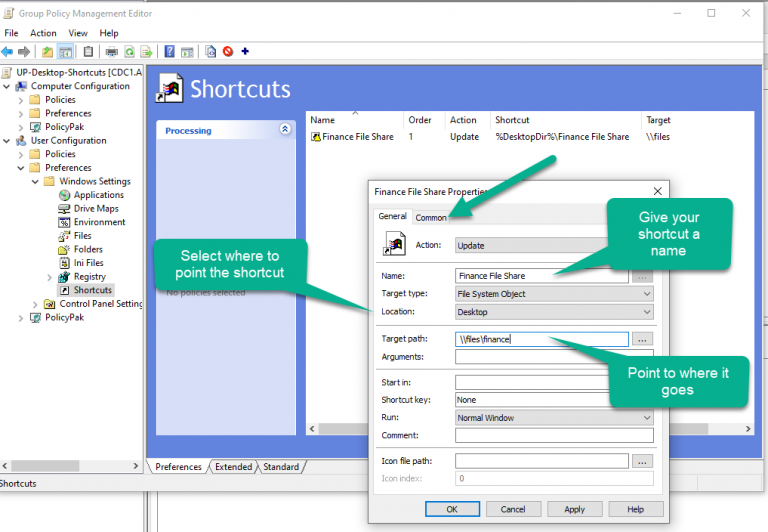The image size is (768, 532).
Task: Click the tree pane horizontal scrollbar
Action: pos(71,466)
